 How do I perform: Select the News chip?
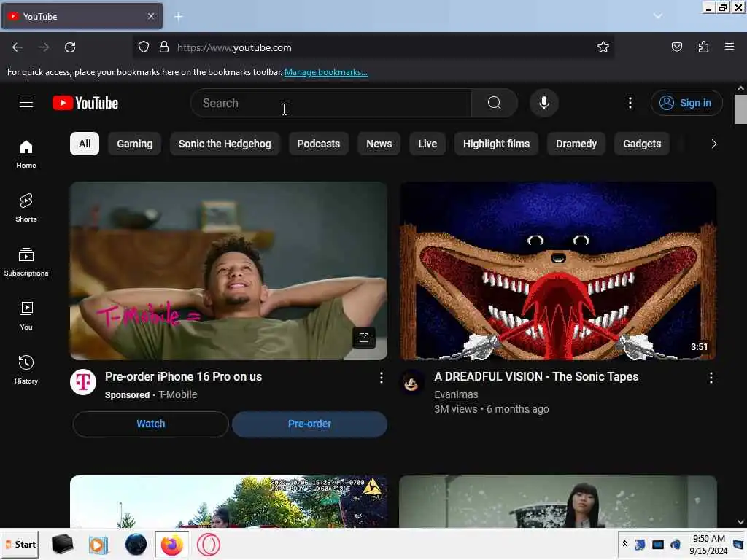[379, 144]
